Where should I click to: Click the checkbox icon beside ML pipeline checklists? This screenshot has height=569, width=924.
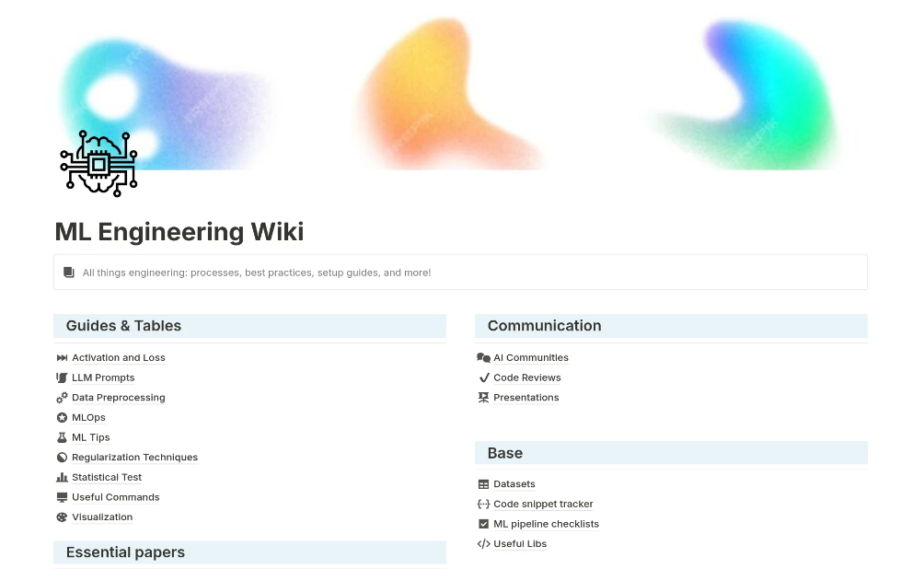coord(483,524)
